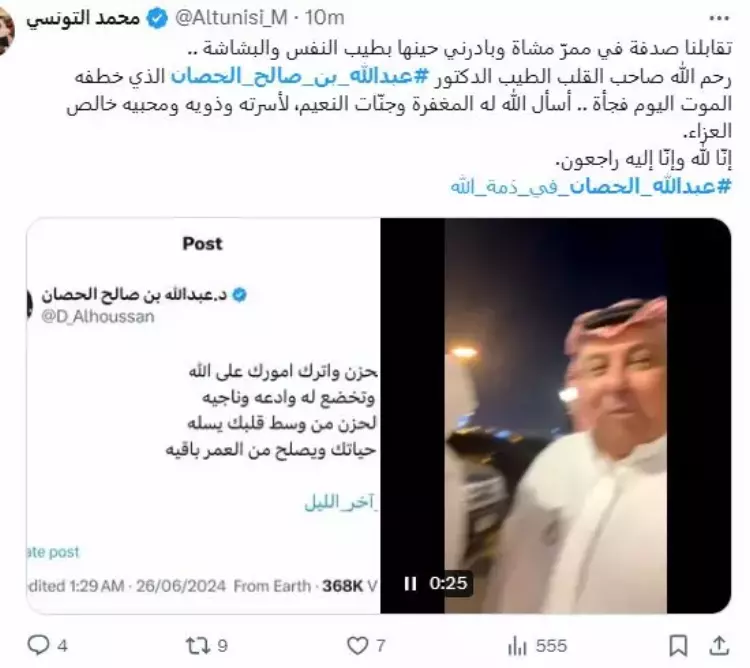Viewport: 750px width, 668px height.
Task: Pause the playing video
Action: coord(410,583)
